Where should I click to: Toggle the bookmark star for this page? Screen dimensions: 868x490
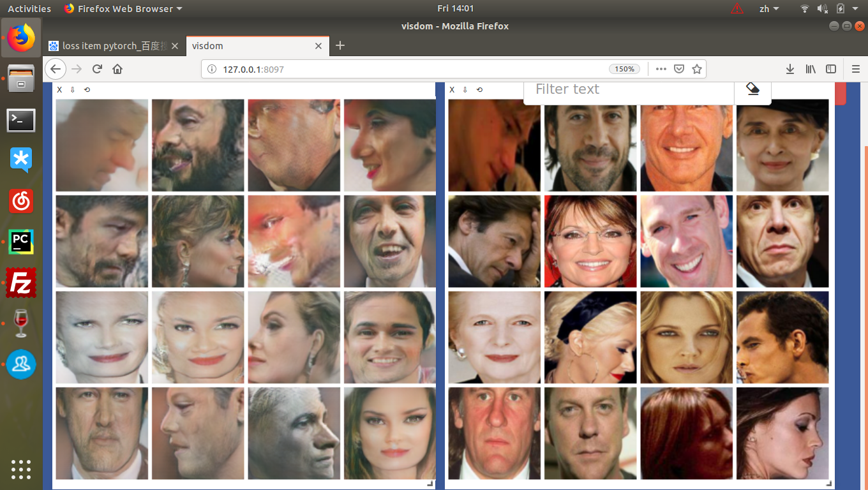point(696,69)
